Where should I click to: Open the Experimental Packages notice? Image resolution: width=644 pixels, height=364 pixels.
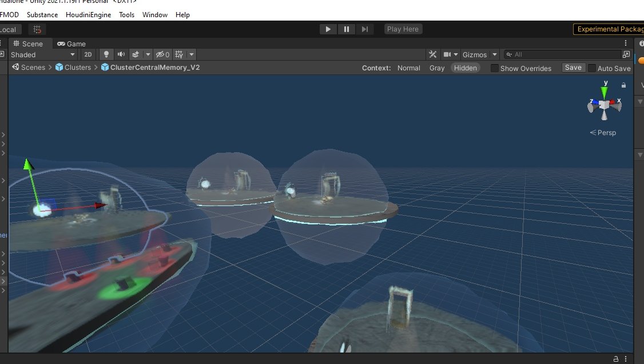pyautogui.click(x=609, y=29)
